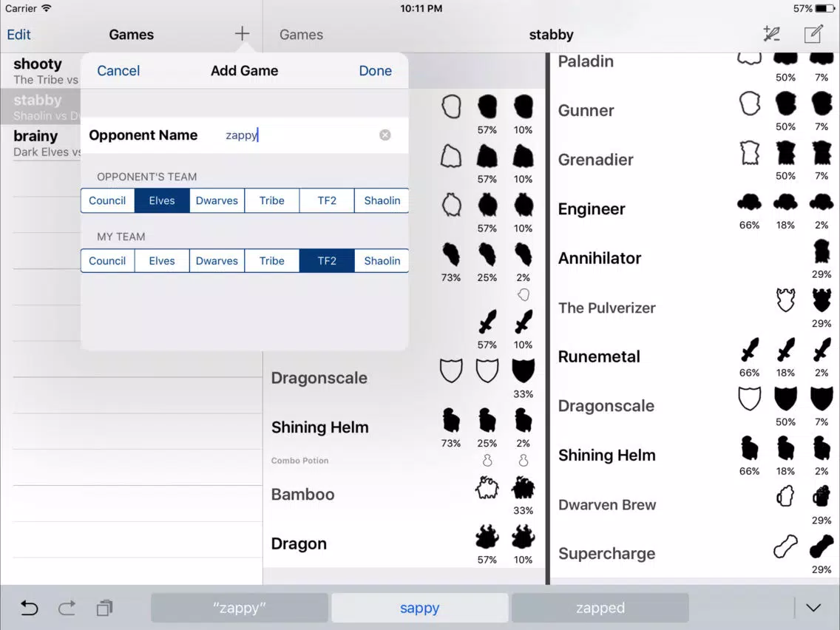
Task: Set my team to Council
Action: coord(107,260)
